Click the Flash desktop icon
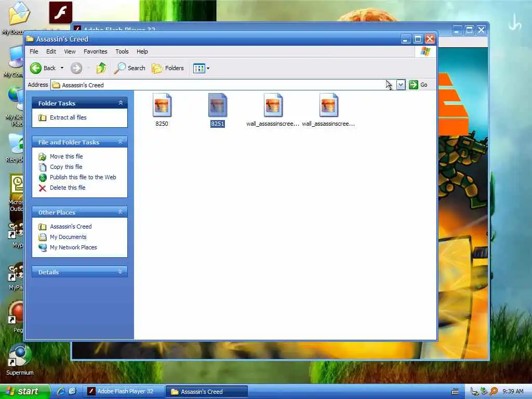532x399 pixels. (61, 12)
